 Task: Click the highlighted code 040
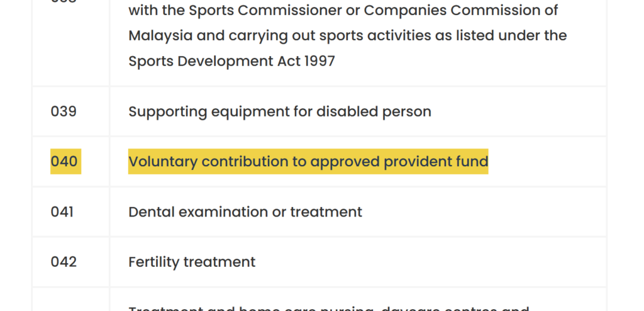[x=64, y=162]
